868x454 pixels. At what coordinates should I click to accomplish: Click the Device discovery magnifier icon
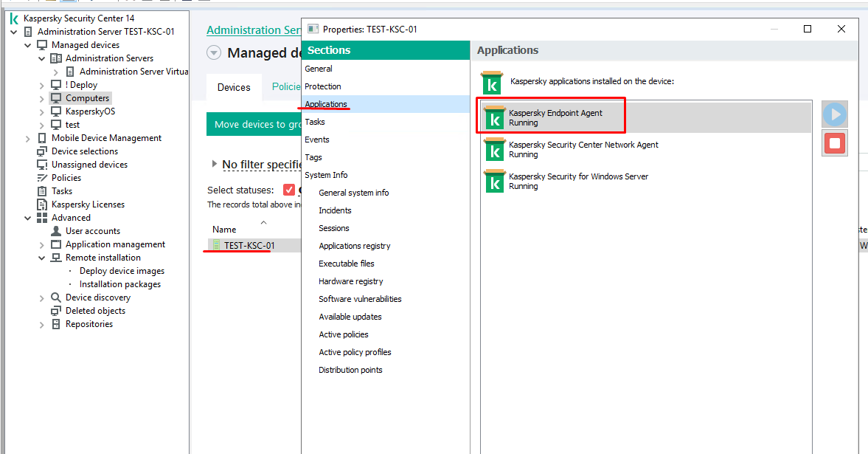click(x=56, y=297)
